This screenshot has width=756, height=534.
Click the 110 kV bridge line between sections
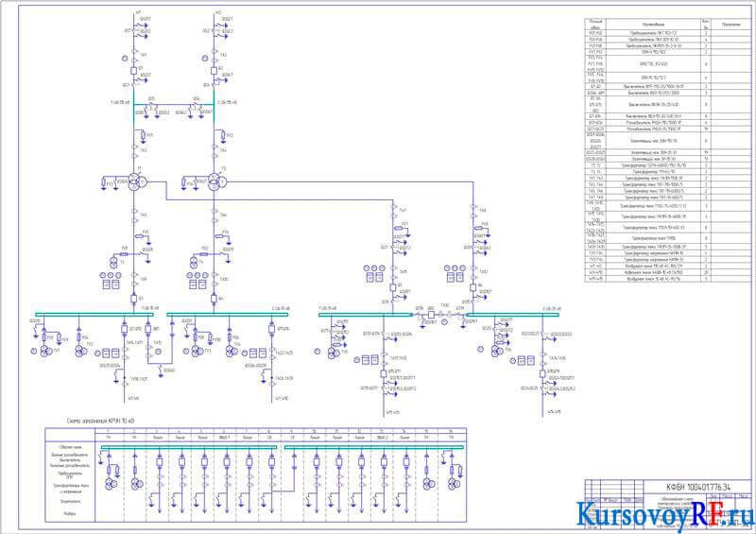pyautogui.click(x=174, y=104)
